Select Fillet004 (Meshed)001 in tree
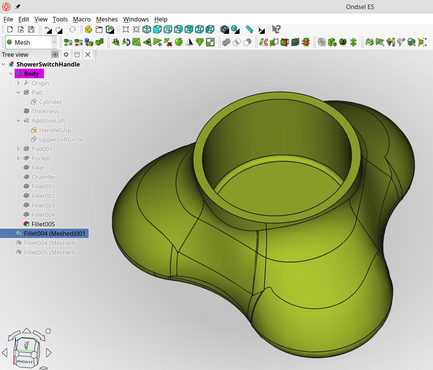This screenshot has height=370, width=433. tap(54, 233)
